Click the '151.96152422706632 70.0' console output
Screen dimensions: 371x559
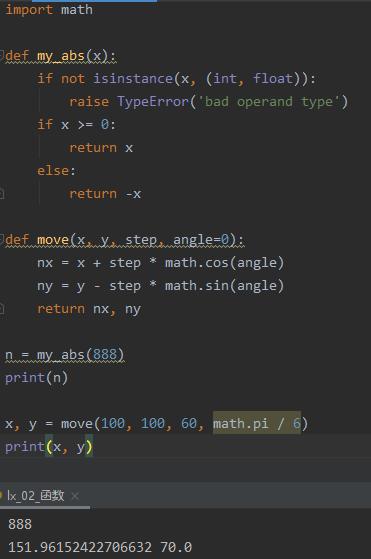pos(100,547)
